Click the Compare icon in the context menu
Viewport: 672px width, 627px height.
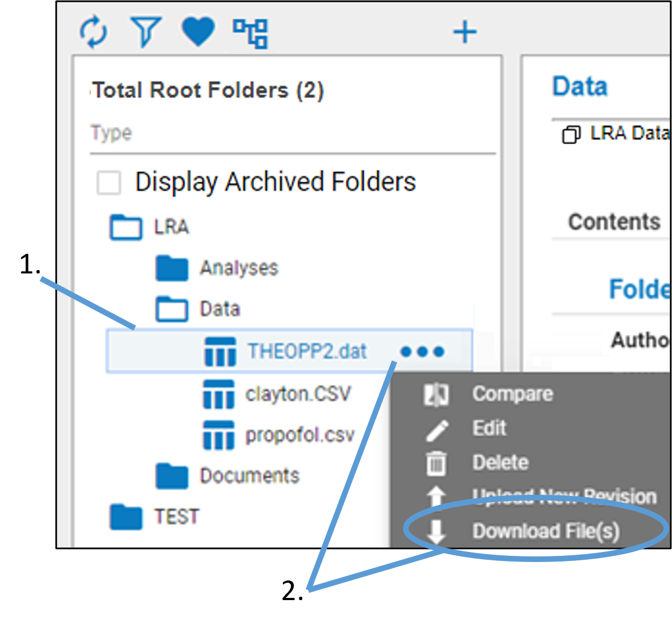(x=436, y=393)
